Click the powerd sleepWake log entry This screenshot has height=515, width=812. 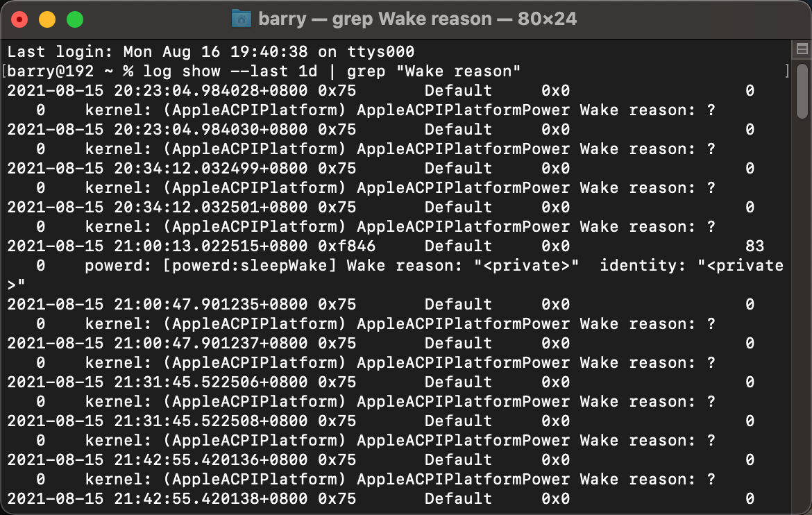tap(278, 265)
